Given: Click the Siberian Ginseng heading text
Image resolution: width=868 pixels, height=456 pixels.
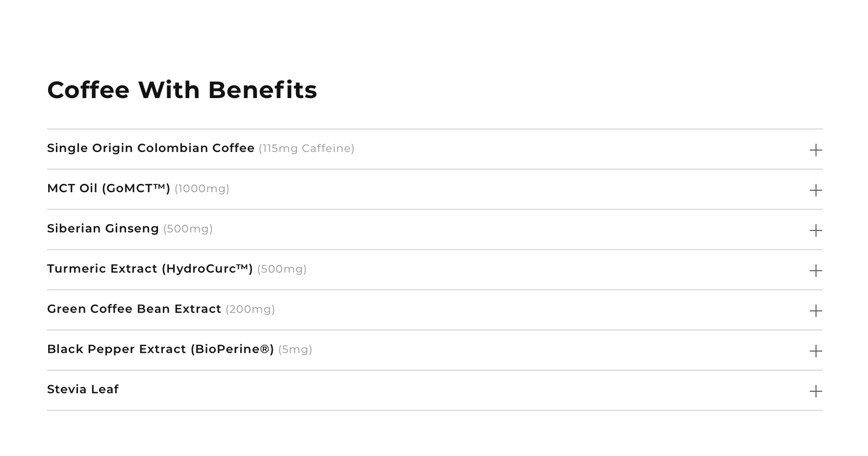Looking at the screenshot, I should (103, 229).
